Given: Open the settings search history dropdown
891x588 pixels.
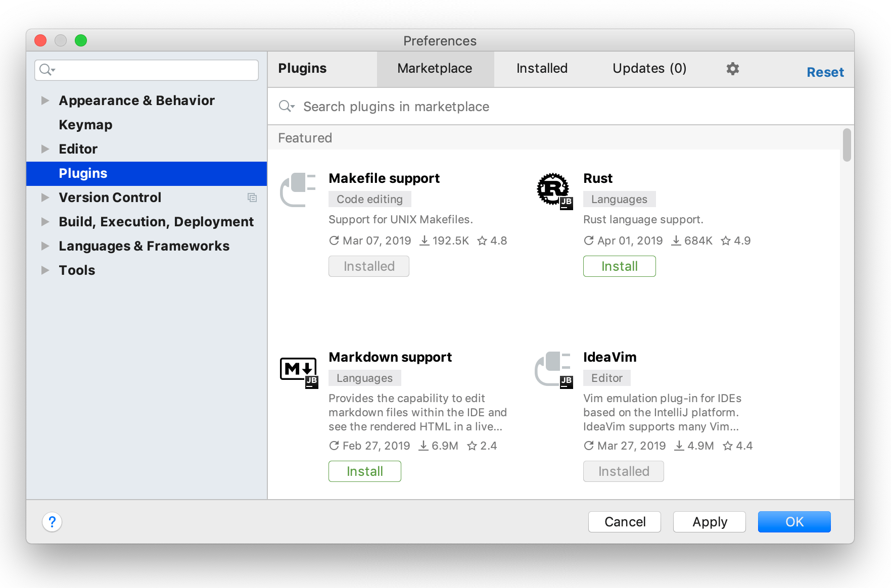Looking at the screenshot, I should (47, 70).
